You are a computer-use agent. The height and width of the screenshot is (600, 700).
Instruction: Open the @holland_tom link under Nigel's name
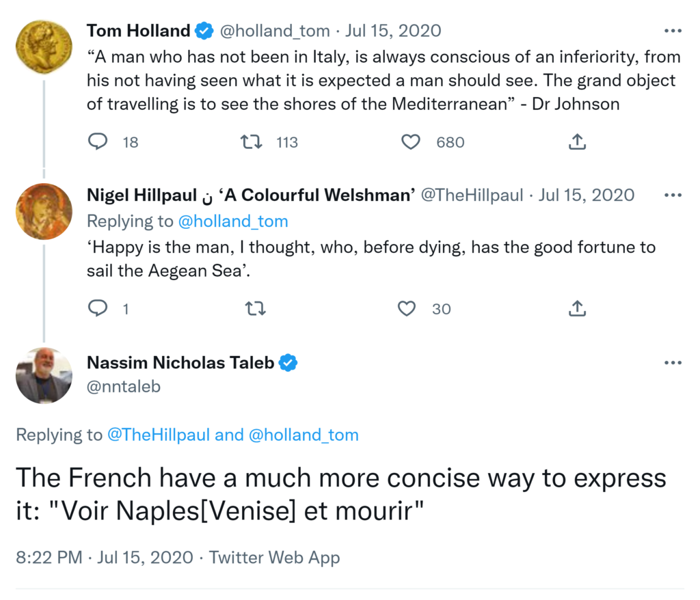coord(232,221)
